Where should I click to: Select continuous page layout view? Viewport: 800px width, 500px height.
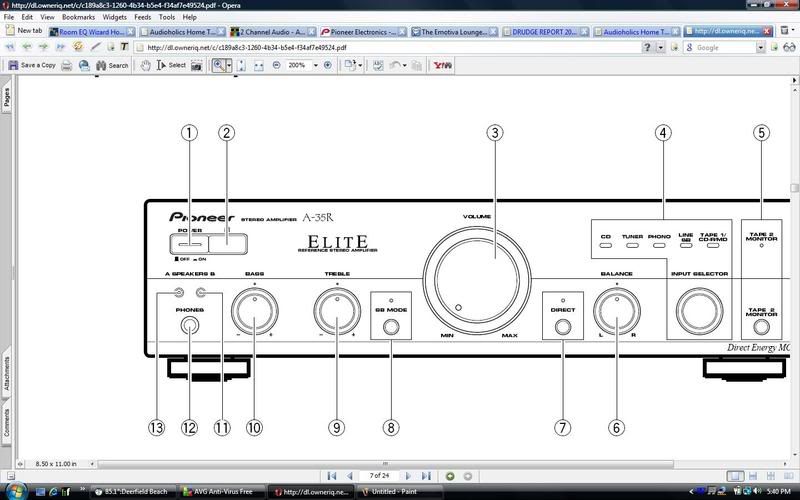[753, 476]
